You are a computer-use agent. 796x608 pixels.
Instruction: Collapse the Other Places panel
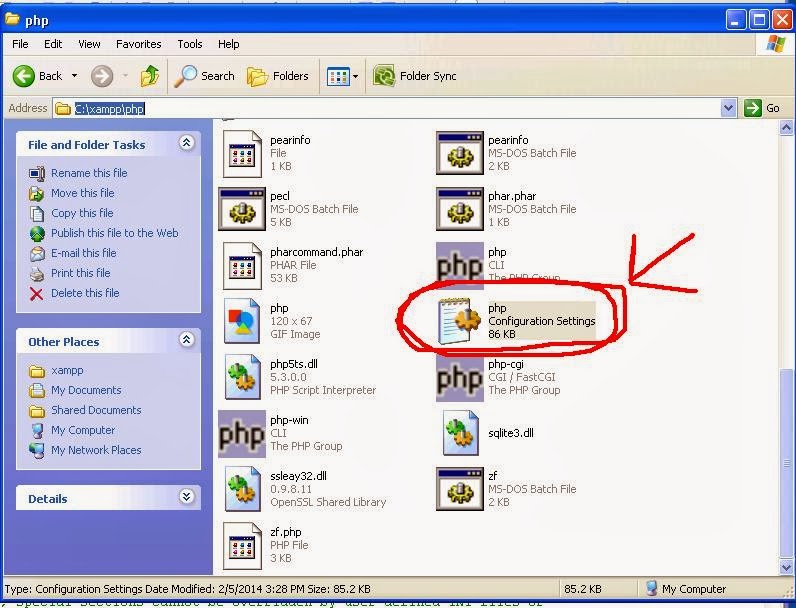pos(186,340)
